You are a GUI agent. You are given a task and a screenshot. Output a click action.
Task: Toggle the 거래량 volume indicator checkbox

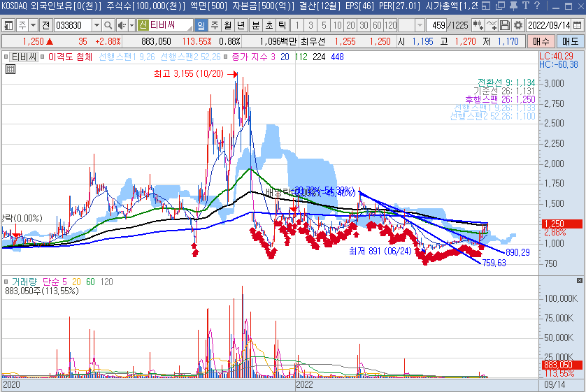6,282
